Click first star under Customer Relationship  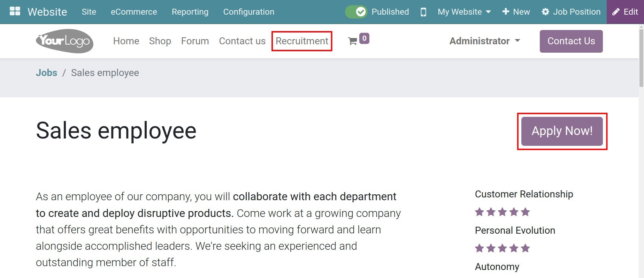point(480,212)
